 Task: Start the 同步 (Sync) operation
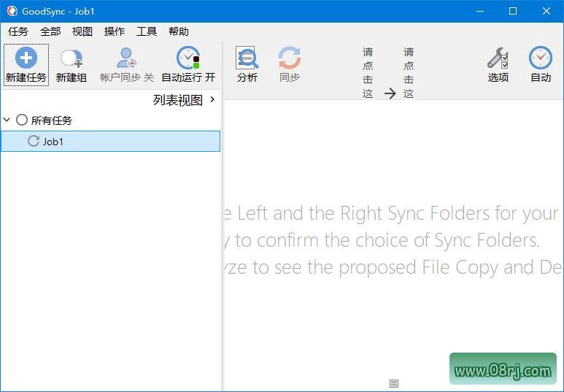(290, 64)
